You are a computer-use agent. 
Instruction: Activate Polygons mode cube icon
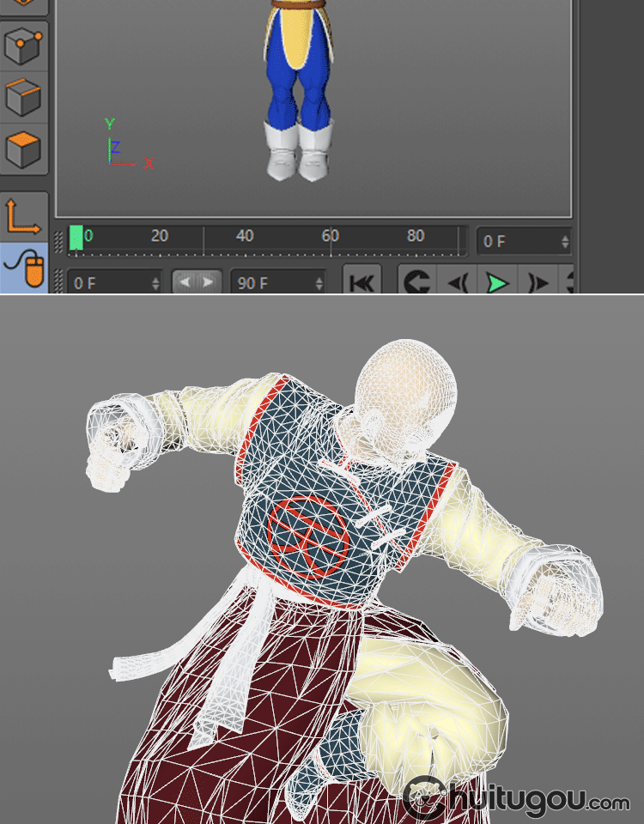tap(23, 149)
